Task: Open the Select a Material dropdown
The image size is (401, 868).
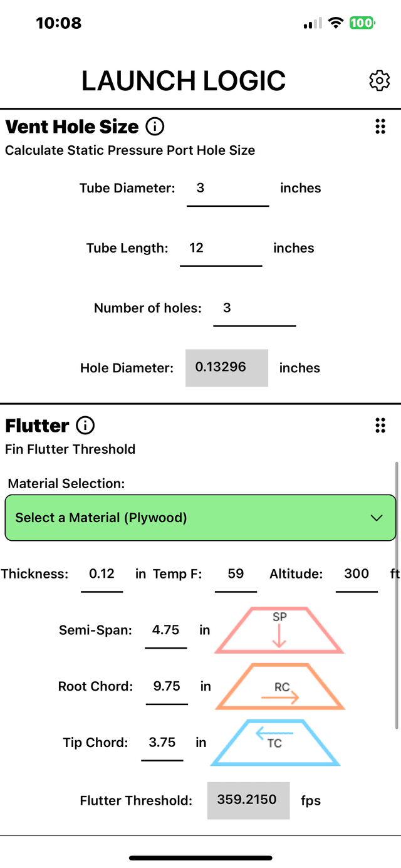Action: pyautogui.click(x=200, y=518)
